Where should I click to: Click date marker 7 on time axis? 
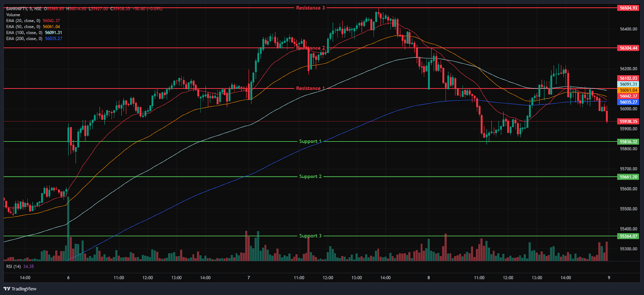(x=248, y=278)
